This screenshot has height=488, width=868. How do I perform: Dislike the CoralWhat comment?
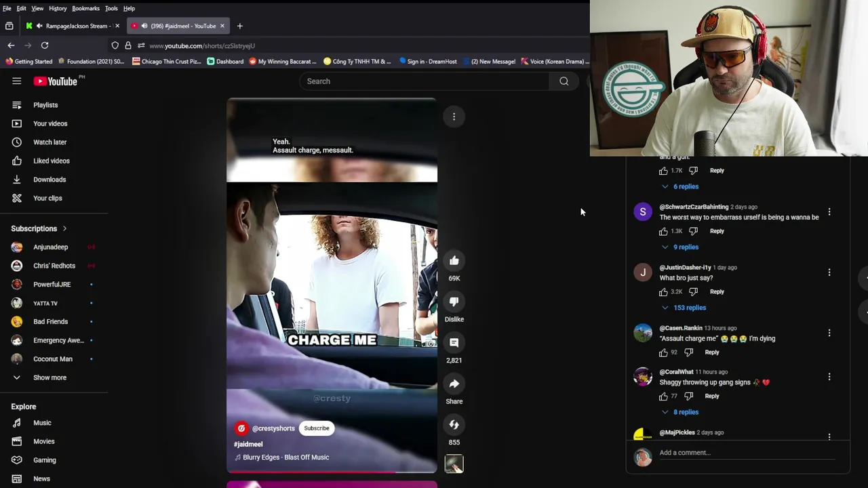[x=688, y=396]
